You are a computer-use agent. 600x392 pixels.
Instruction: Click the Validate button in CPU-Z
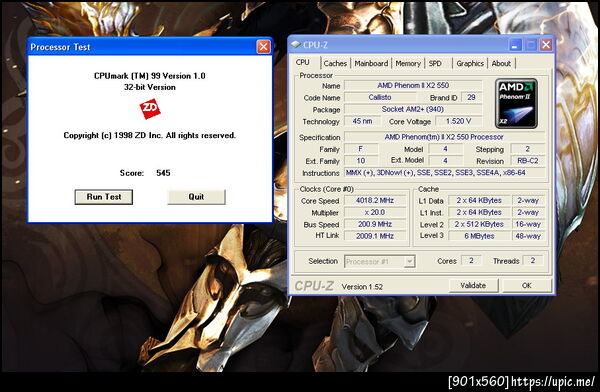click(x=473, y=286)
